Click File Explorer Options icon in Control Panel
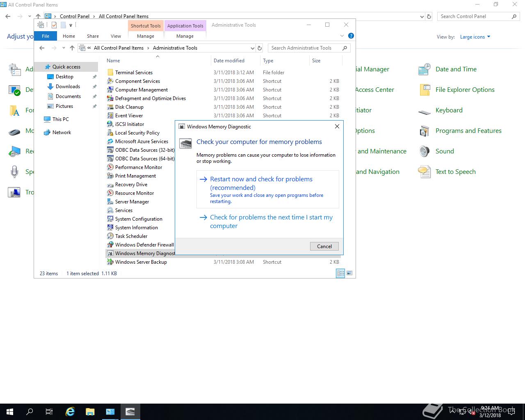The image size is (525, 420). click(424, 90)
